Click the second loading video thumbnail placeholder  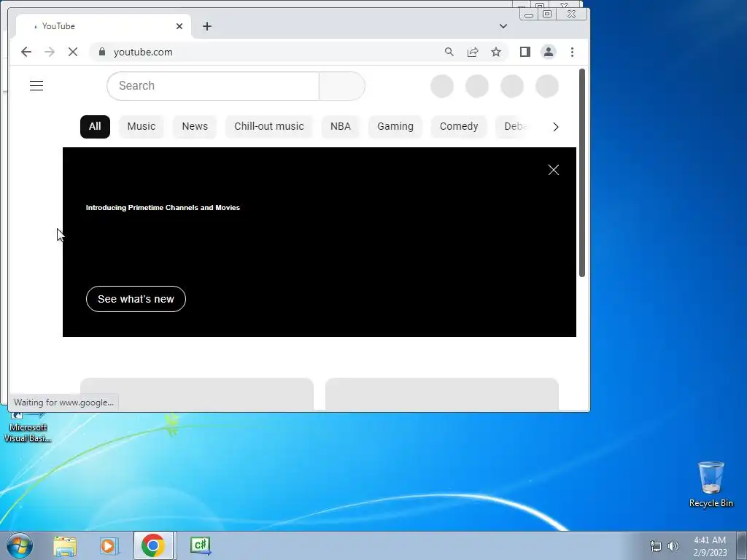point(441,394)
